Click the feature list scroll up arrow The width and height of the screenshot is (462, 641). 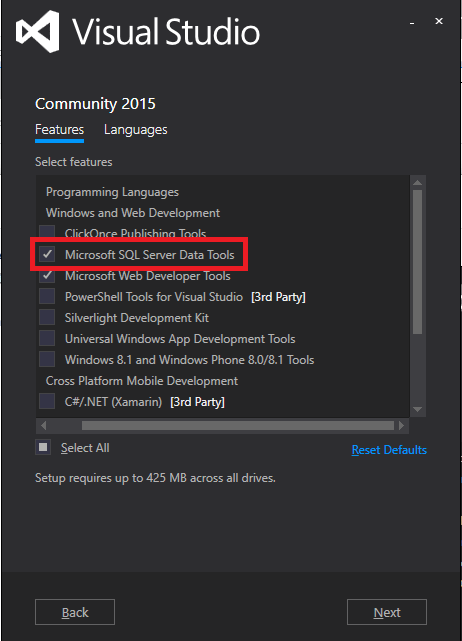[417, 182]
